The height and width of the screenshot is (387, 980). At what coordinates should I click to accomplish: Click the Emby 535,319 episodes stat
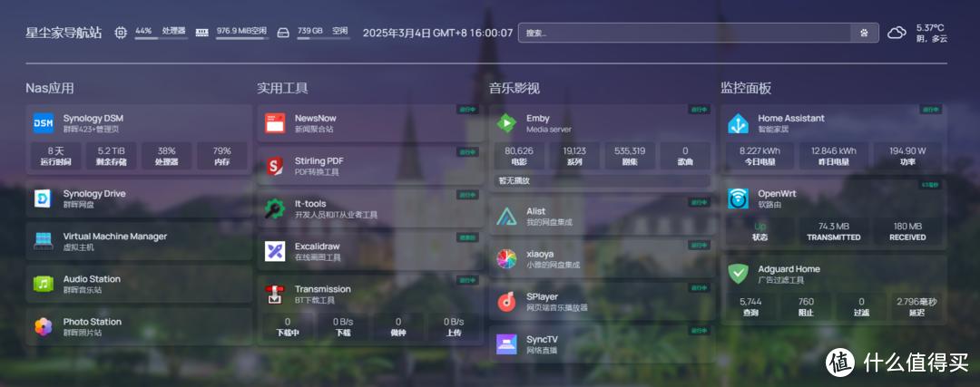pos(630,156)
